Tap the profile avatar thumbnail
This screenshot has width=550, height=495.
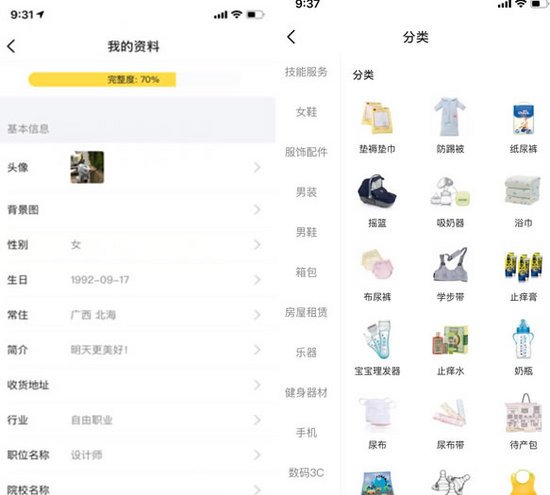(x=87, y=167)
